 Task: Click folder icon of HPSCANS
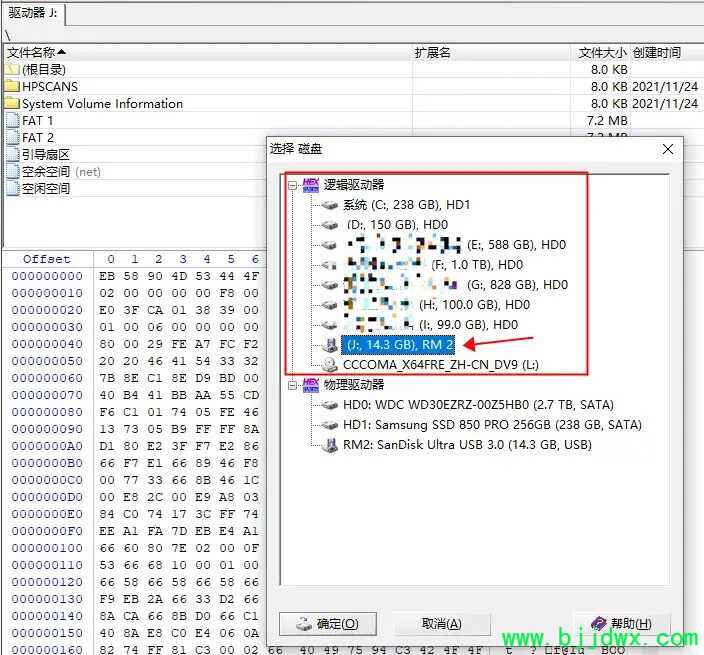tap(13, 86)
